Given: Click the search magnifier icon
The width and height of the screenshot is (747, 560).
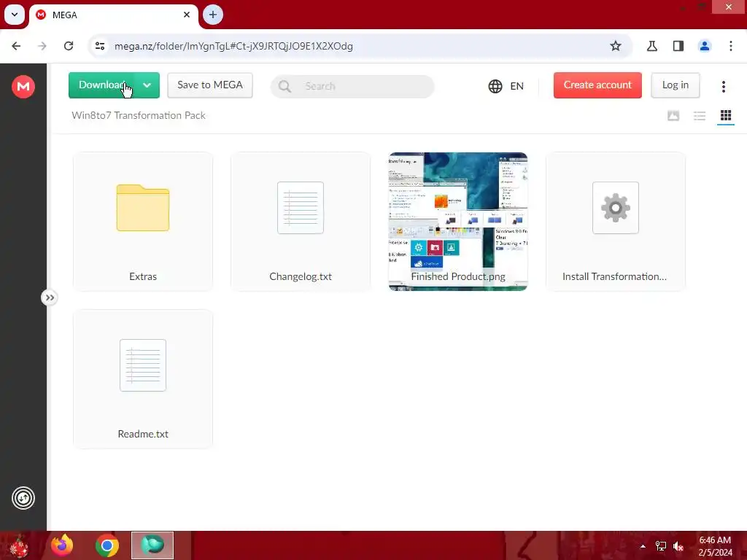Looking at the screenshot, I should click(x=285, y=86).
